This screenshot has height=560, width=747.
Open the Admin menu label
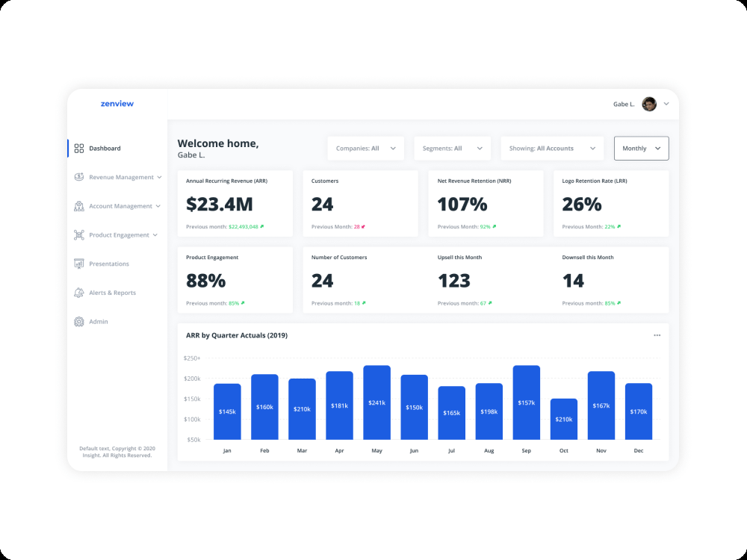pos(99,322)
